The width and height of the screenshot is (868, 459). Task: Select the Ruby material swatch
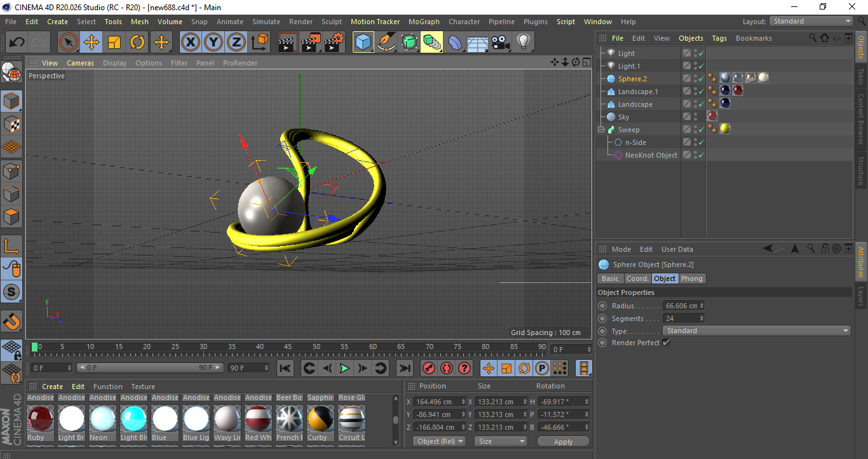(40, 419)
